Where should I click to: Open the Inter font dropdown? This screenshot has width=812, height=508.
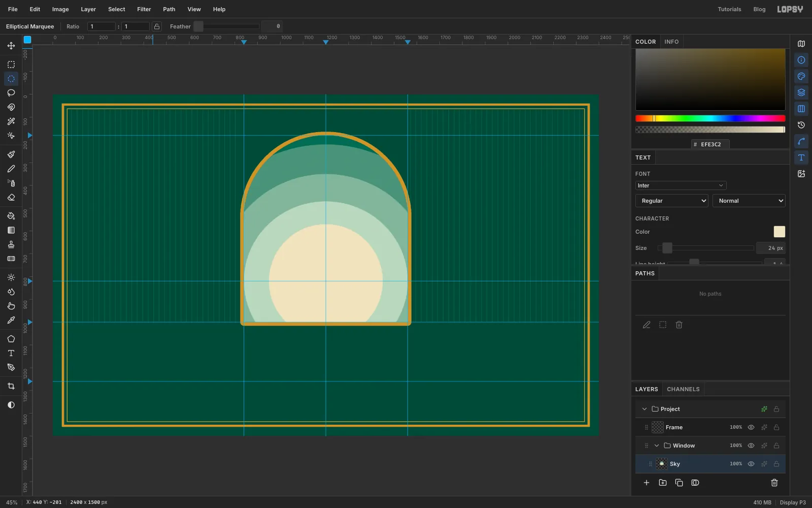(x=681, y=185)
